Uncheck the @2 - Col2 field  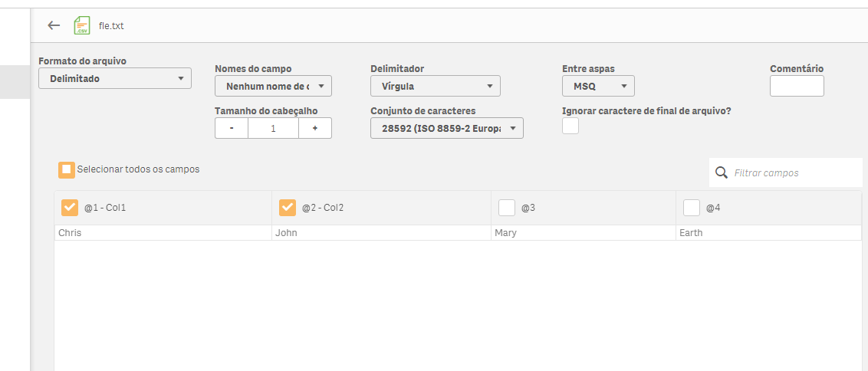pos(288,208)
